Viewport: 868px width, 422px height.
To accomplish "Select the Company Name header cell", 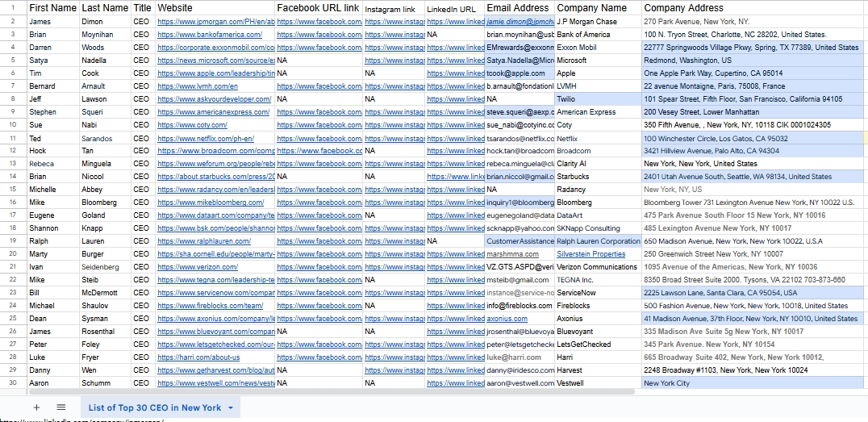I will tap(599, 8).
